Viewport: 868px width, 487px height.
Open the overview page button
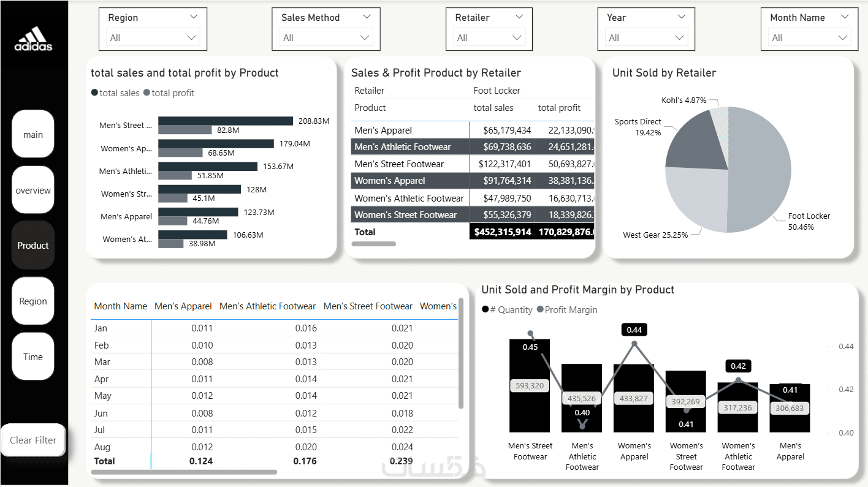(33, 190)
